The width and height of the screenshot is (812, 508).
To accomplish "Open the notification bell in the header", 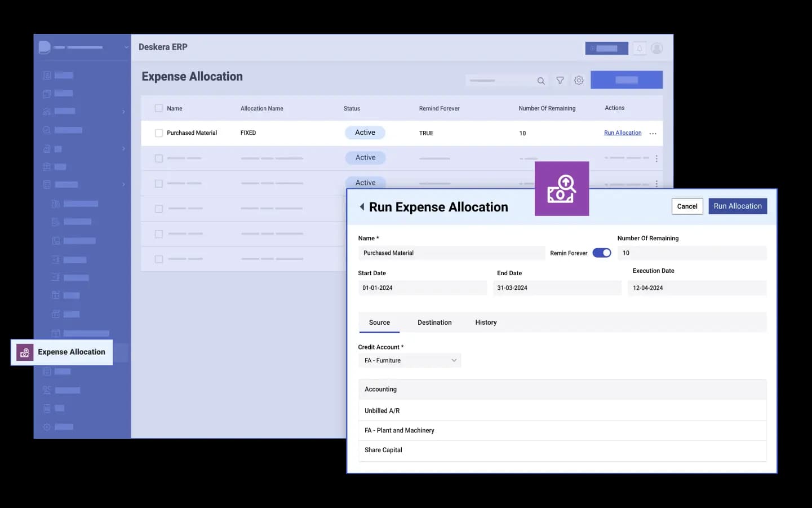I will coord(640,48).
